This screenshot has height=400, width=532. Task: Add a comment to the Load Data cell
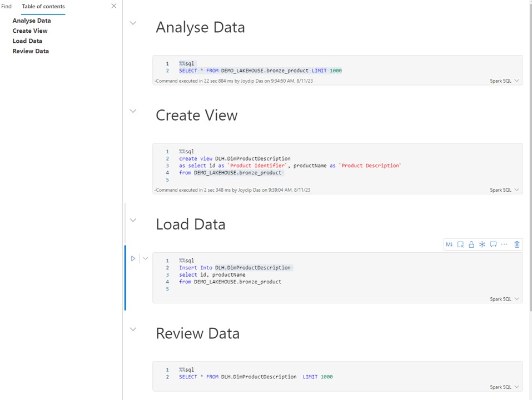pyautogui.click(x=493, y=244)
